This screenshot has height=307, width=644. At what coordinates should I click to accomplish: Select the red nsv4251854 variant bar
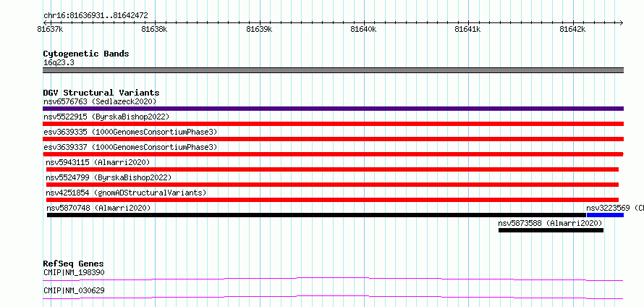332,200
